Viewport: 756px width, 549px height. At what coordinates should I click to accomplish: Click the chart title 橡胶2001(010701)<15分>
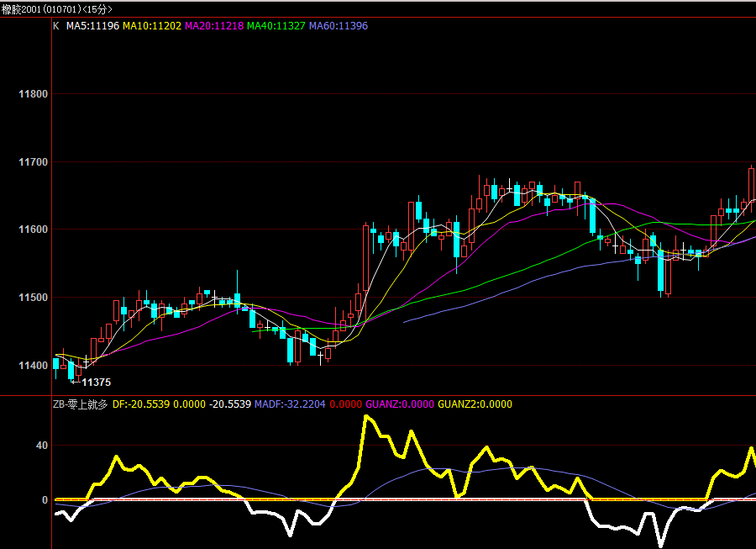point(57,9)
